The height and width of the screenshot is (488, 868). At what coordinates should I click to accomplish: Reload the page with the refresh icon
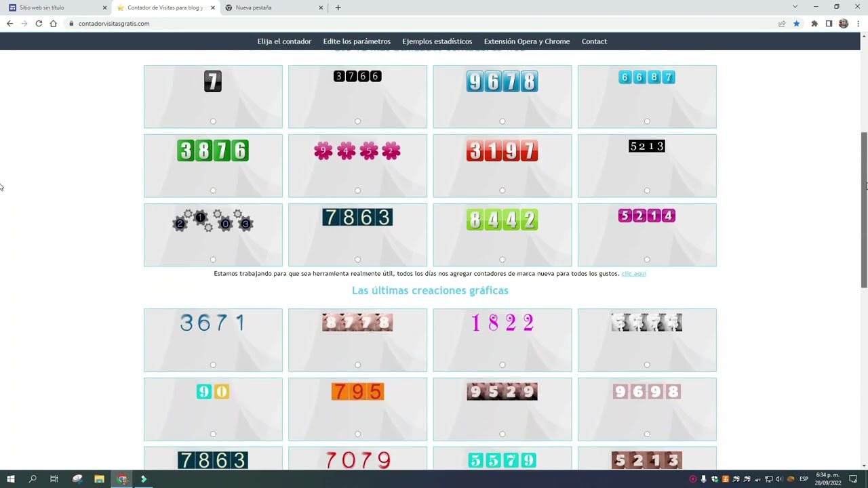tap(39, 23)
